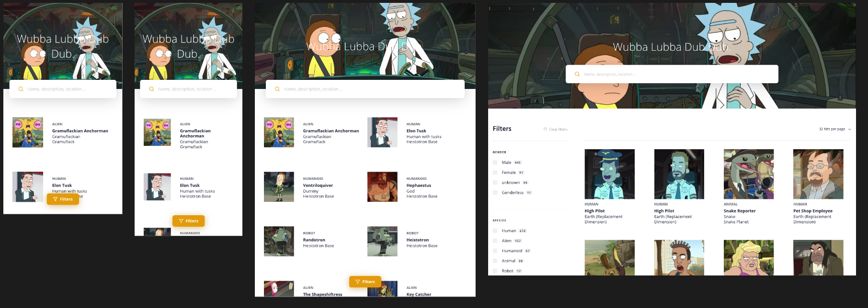This screenshot has width=868, height=308.
Task: Open Ventriloquiver thumbnail in the tablet view
Action: point(279,187)
